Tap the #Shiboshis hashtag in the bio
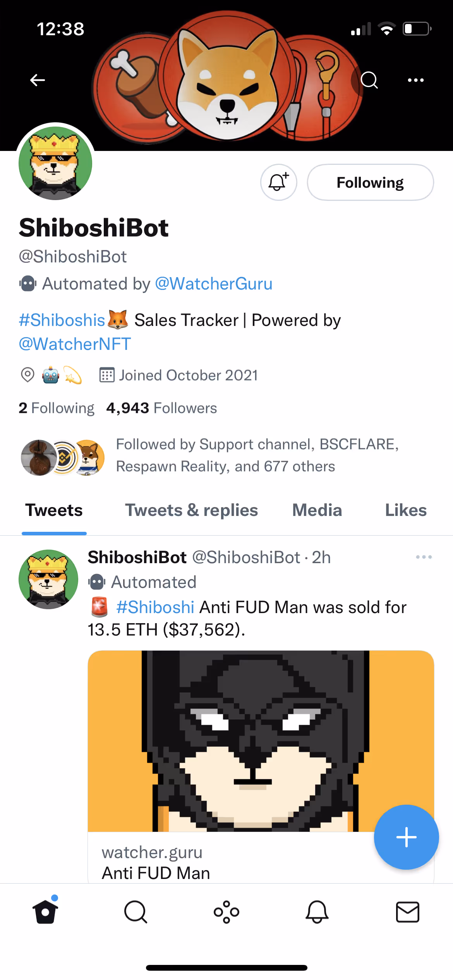The width and height of the screenshot is (453, 980). pos(62,320)
